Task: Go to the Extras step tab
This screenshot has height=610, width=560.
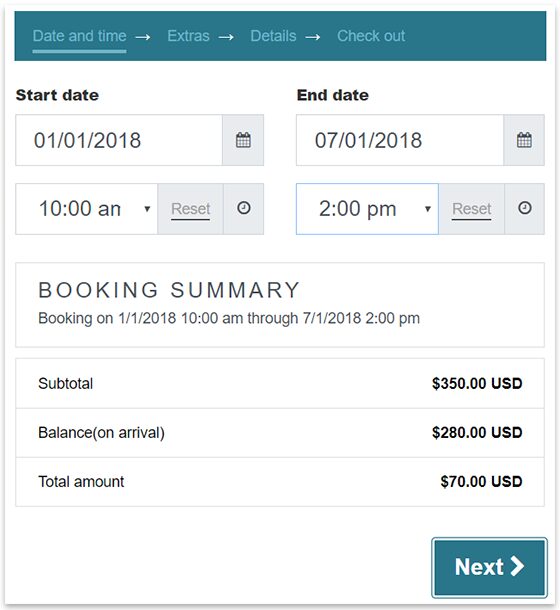Action: 188,36
